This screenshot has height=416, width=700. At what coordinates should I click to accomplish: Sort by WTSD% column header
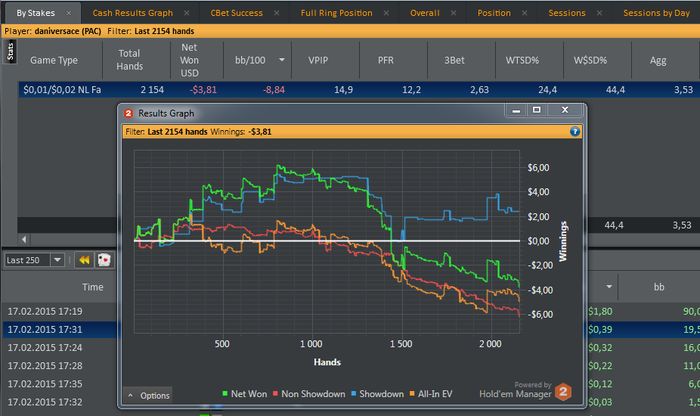(x=522, y=60)
